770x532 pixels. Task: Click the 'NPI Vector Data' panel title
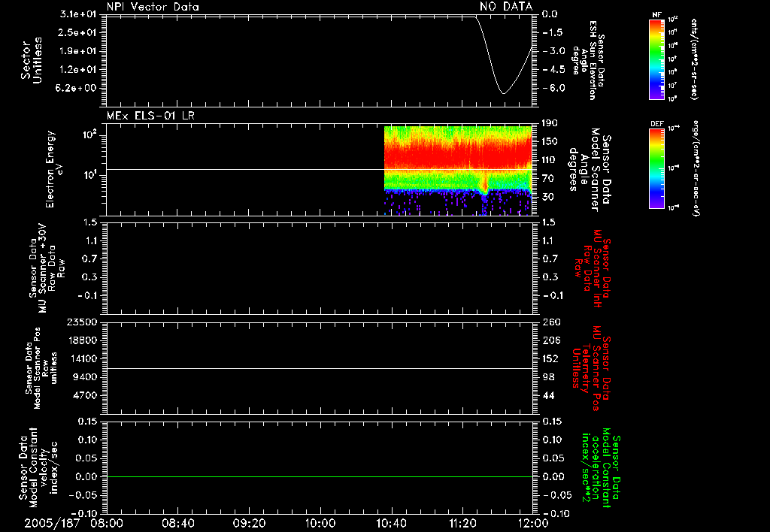pyautogui.click(x=153, y=7)
